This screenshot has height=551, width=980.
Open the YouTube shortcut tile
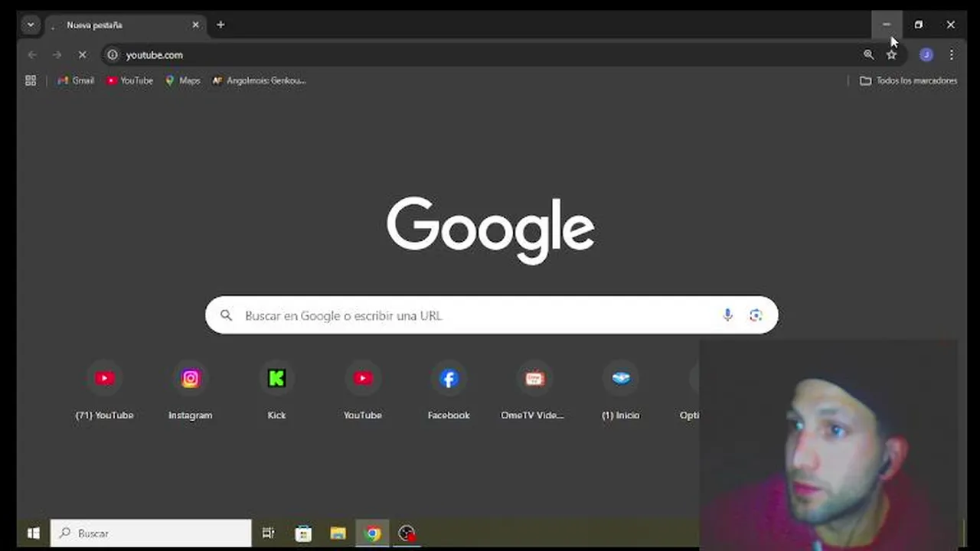coord(363,392)
